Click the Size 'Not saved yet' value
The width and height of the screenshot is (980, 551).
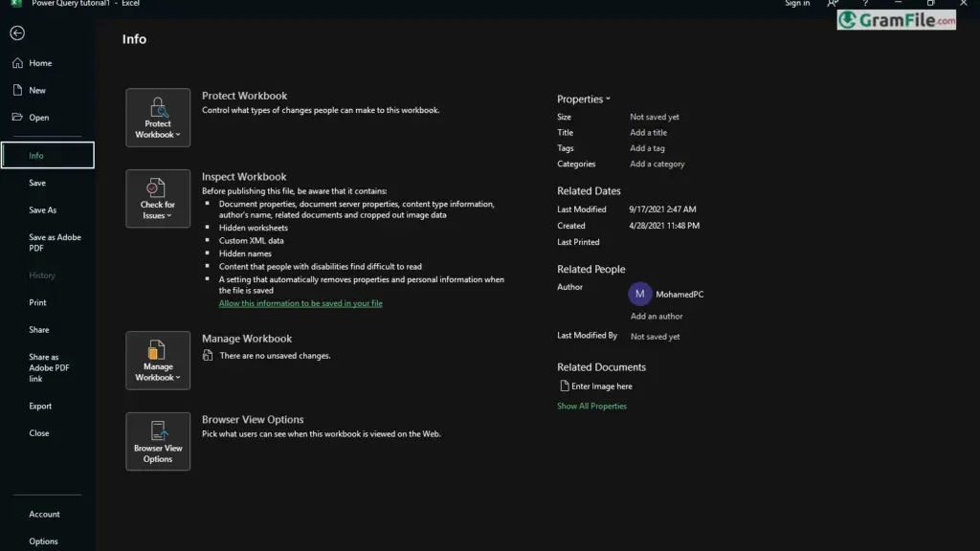click(x=655, y=117)
